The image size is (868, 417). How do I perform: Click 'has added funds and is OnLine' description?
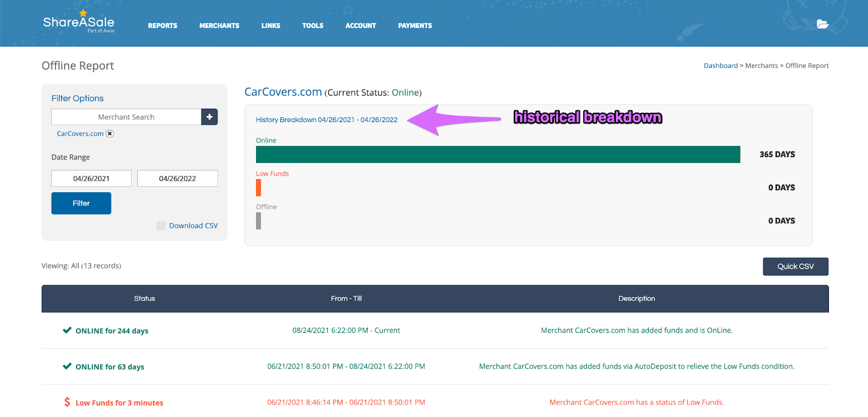point(637,330)
